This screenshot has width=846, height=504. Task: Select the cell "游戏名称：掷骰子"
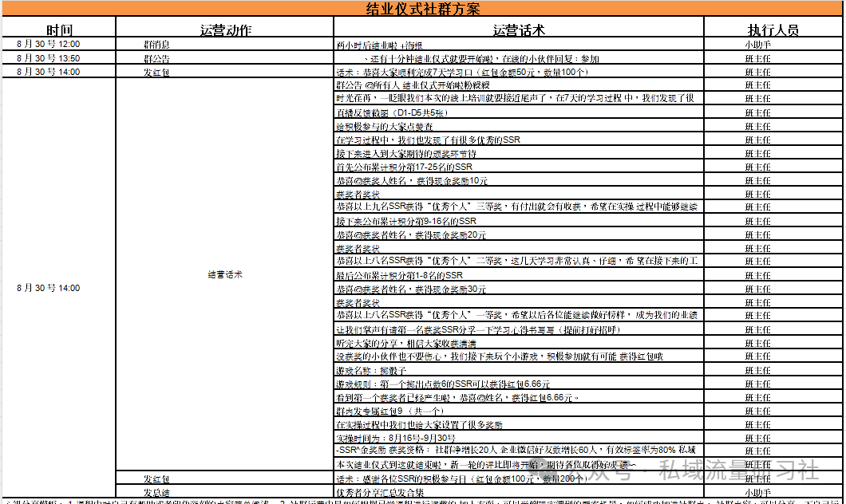(x=519, y=370)
